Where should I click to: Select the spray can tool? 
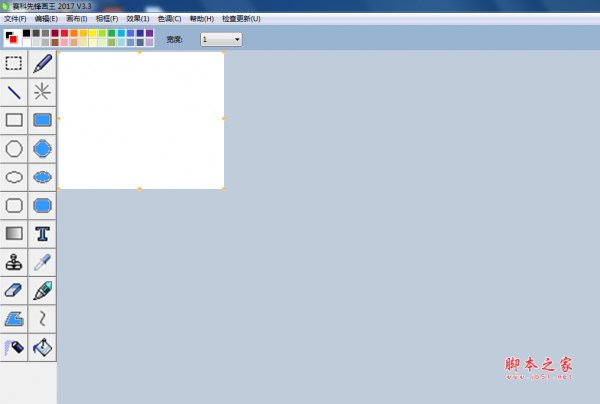pyautogui.click(x=14, y=347)
